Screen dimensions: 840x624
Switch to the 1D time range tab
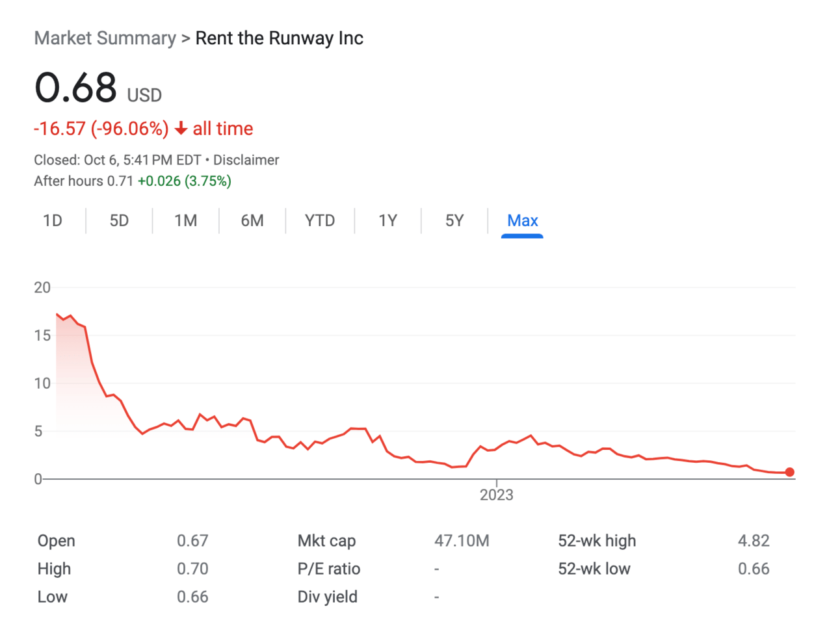[x=53, y=221]
